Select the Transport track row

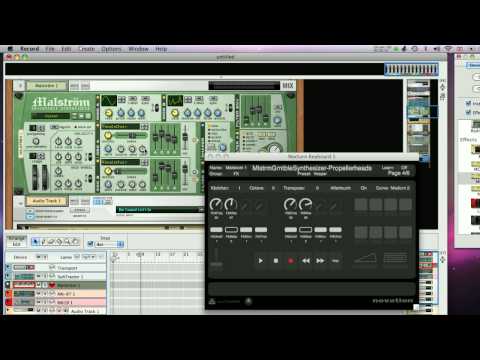[x=56, y=267]
